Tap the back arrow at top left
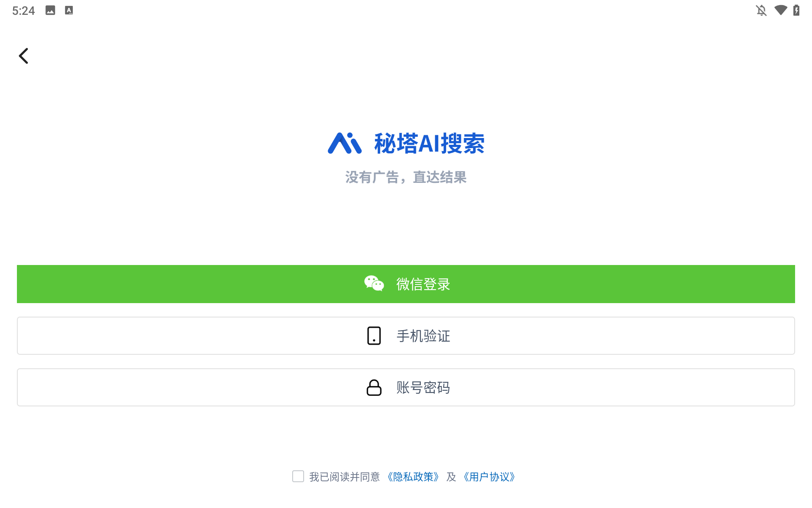Image resolution: width=812 pixels, height=508 pixels. (x=23, y=55)
